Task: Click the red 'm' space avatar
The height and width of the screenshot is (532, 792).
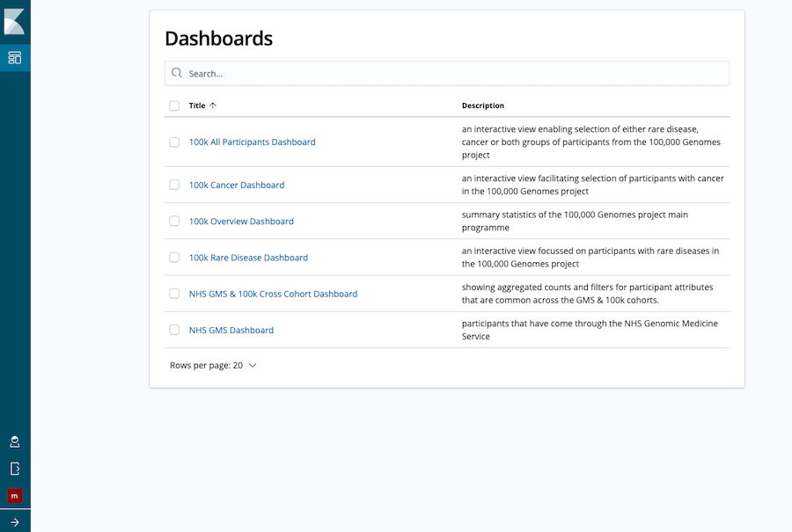Action: (15, 496)
